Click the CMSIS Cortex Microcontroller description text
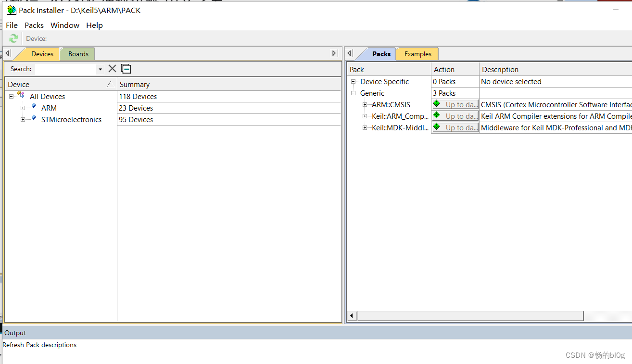The height and width of the screenshot is (364, 632). coord(556,105)
